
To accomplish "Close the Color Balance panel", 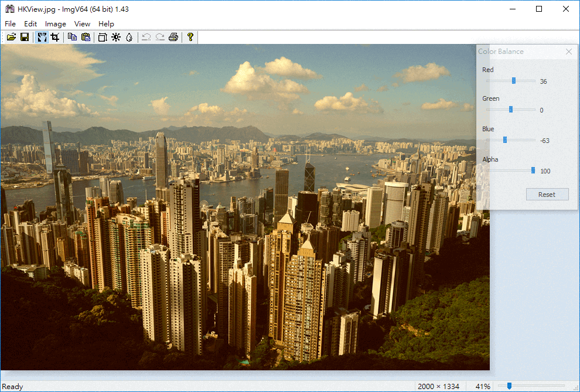I will [x=569, y=52].
